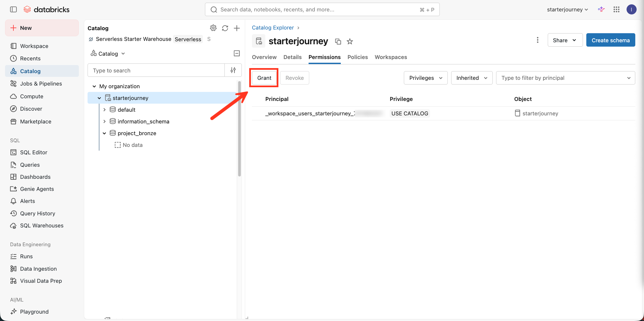Screen dimensions: 644x321
Task: Open the kebab menu next to Share
Action: 538,40
